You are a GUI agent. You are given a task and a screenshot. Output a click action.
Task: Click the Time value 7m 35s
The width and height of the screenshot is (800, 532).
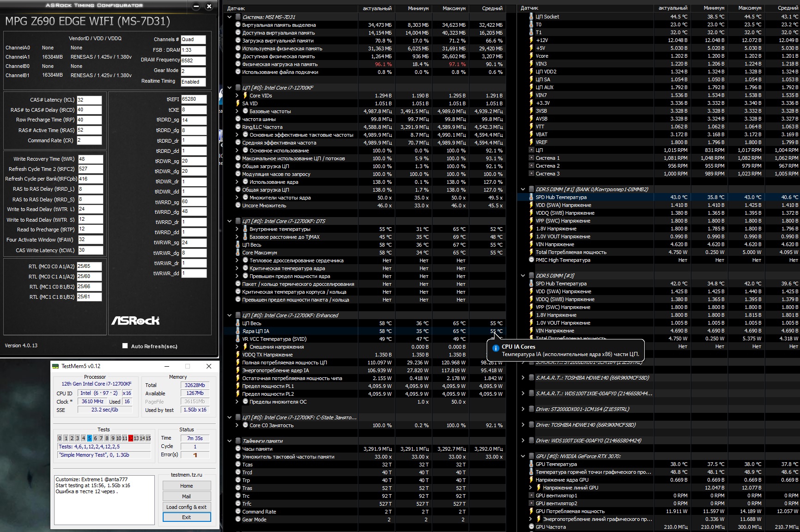[195, 438]
